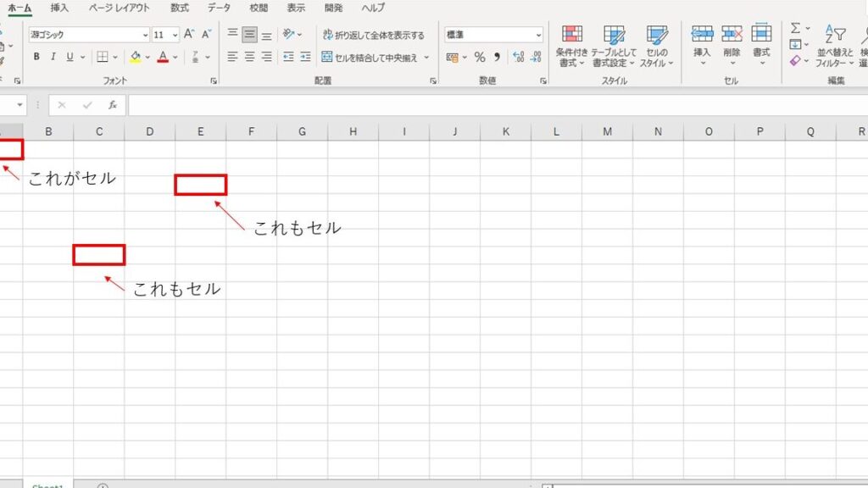Viewport: 868px width, 488px height.
Task: Click the 削除 delete cells icon
Action: (x=732, y=34)
